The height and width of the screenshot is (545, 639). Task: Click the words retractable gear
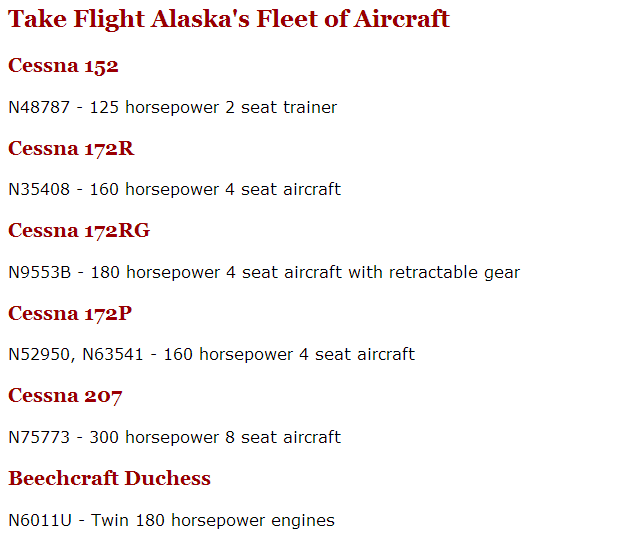pos(454,273)
